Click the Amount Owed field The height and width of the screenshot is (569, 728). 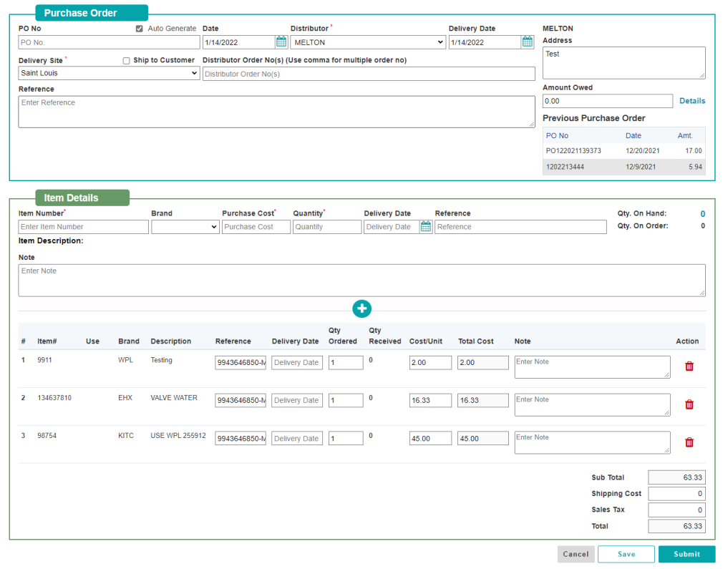(x=607, y=101)
